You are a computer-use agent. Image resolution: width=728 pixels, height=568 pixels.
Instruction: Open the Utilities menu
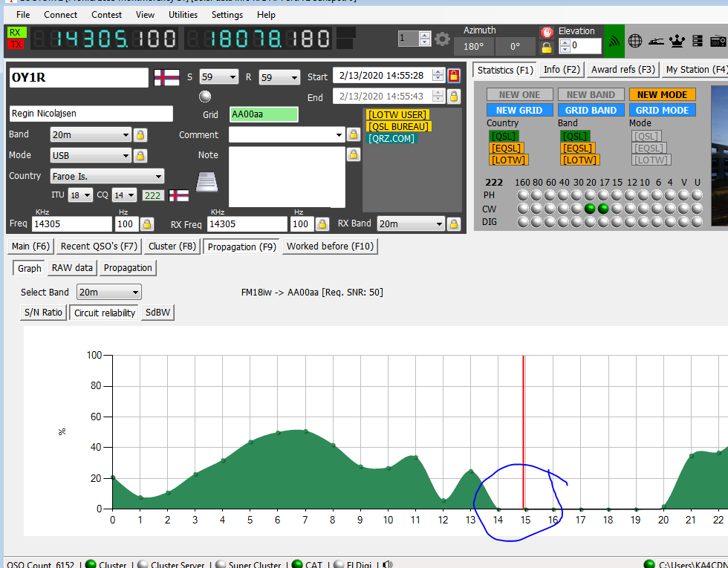183,15
